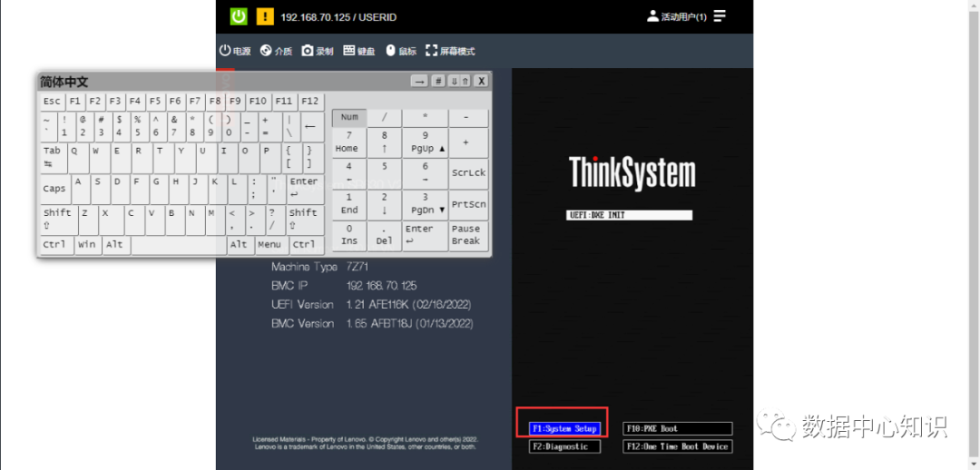The image size is (980, 470).
Task: Select F12:One Time Boot Device
Action: click(x=678, y=446)
